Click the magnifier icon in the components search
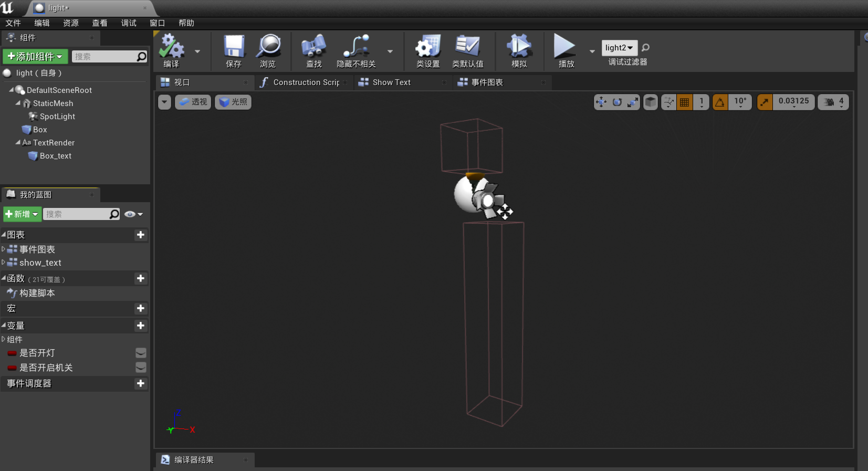Image resolution: width=868 pixels, height=471 pixels. click(x=142, y=56)
